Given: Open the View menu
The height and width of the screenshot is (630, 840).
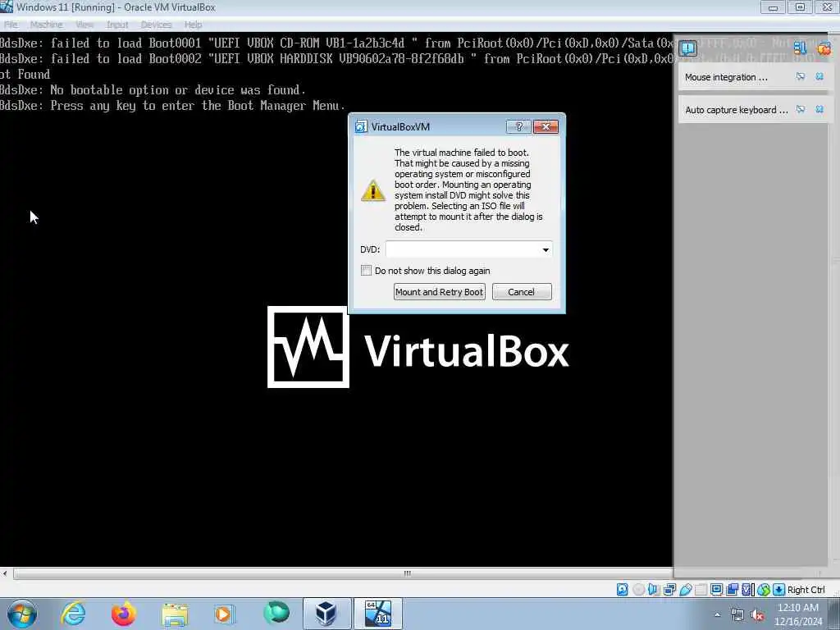Looking at the screenshot, I should (x=84, y=25).
